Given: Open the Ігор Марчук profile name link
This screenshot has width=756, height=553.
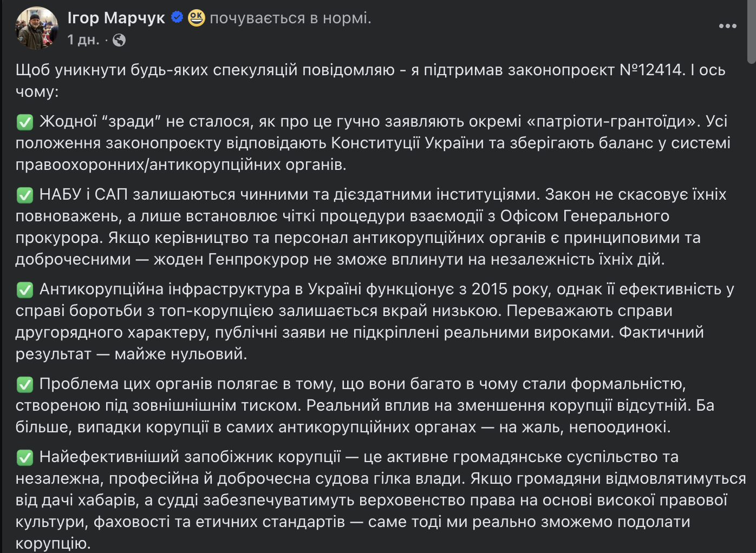Looking at the screenshot, I should pyautogui.click(x=116, y=18).
